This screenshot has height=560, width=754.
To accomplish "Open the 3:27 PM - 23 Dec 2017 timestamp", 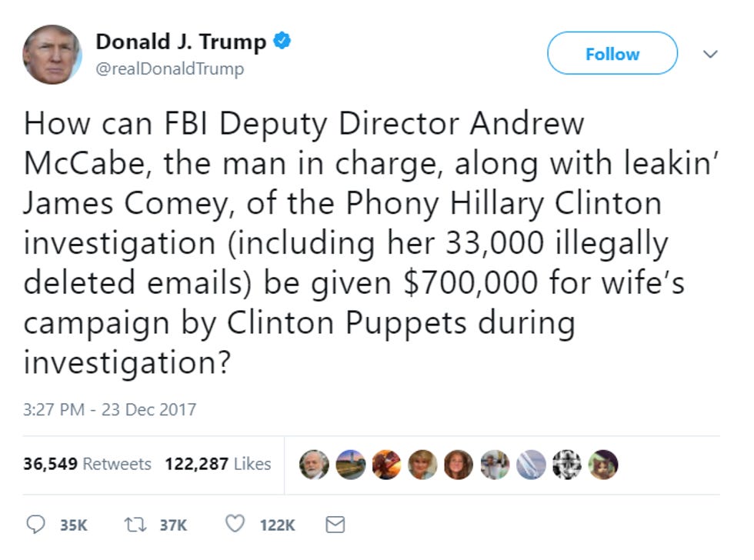I will click(109, 409).
